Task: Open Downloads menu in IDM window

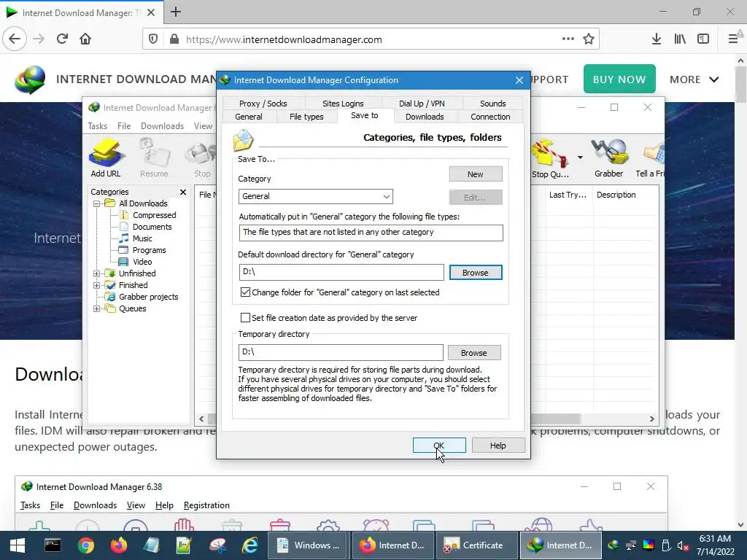Action: click(162, 125)
